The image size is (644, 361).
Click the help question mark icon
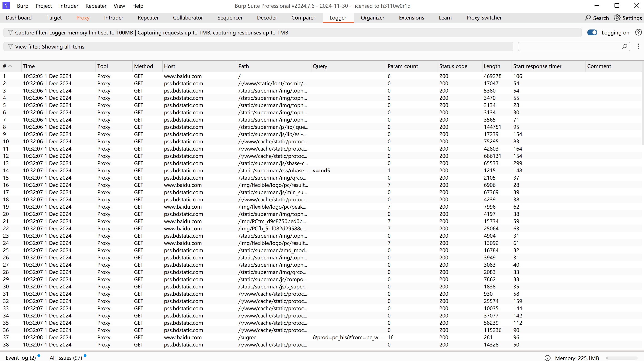[x=638, y=32]
